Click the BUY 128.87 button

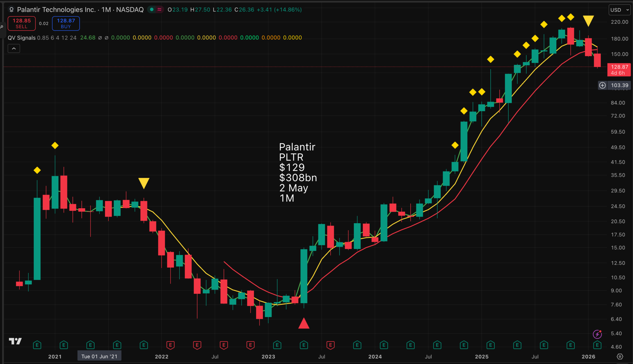66,23
